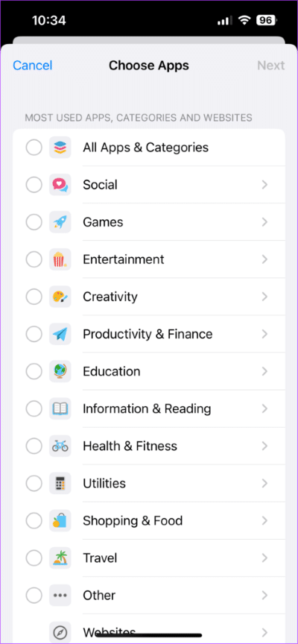Tap the Social chat bubble icon
Viewport: 298px width, 644px height.
click(60, 185)
